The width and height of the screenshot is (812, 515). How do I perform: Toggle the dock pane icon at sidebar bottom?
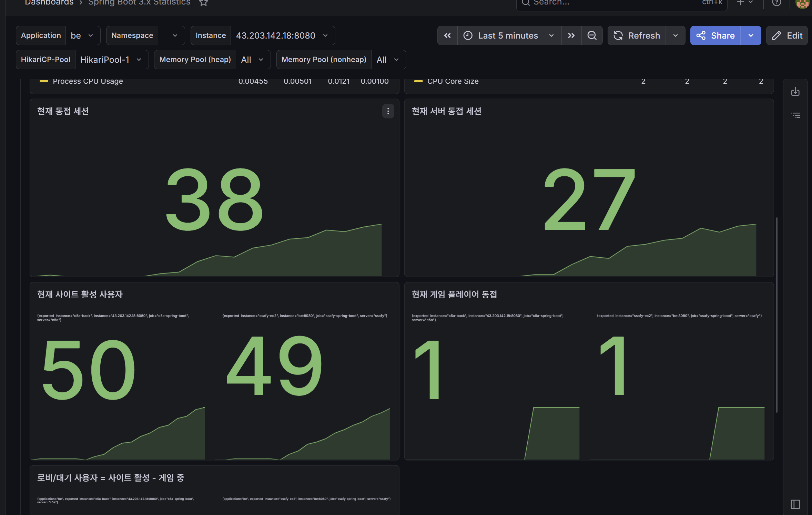[795, 504]
